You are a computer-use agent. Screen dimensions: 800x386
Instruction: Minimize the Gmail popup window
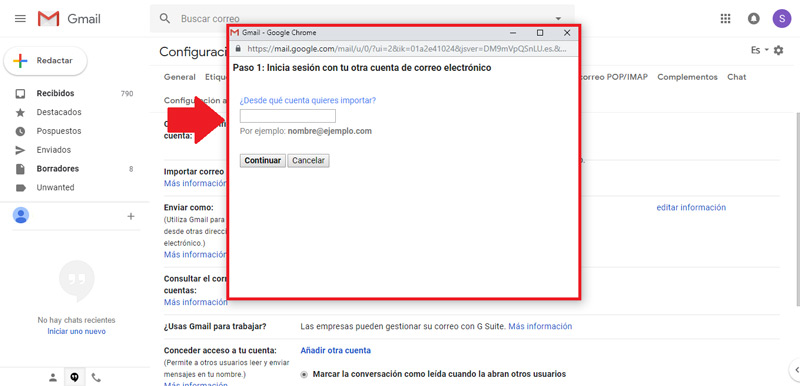click(x=513, y=33)
